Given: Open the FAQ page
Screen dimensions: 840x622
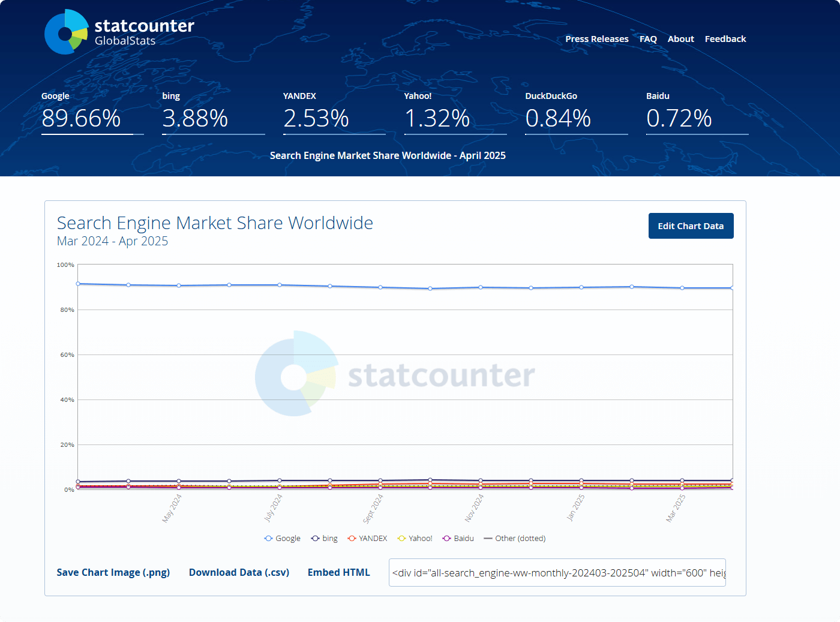Looking at the screenshot, I should [648, 39].
